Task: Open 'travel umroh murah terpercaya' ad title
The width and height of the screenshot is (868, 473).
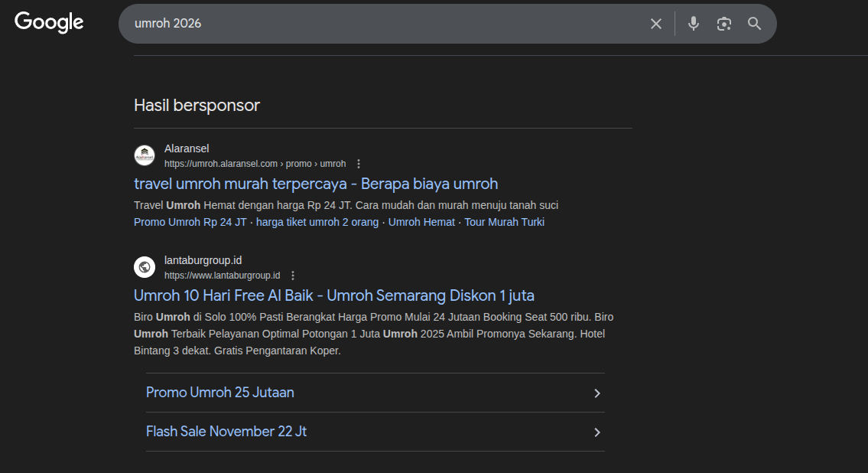Action: click(316, 184)
